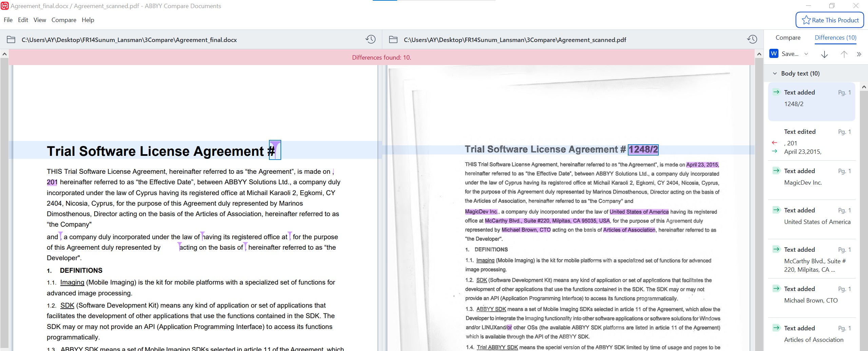The height and width of the screenshot is (351, 868).
Task: Click the Word save icon
Action: [x=774, y=54]
